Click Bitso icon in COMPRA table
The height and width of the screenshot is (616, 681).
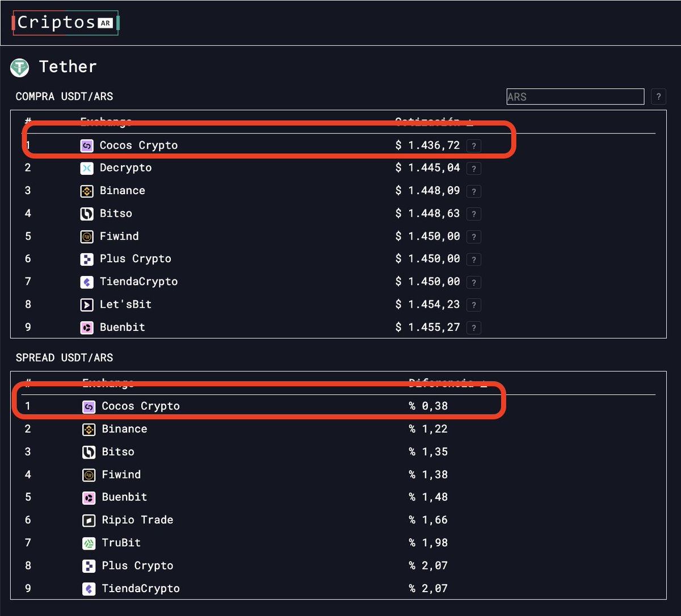coord(86,213)
